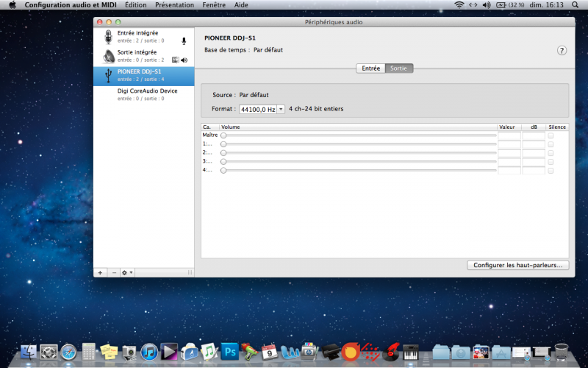The image size is (588, 368).
Task: Open the gear action menu dropdown
Action: [x=127, y=272]
